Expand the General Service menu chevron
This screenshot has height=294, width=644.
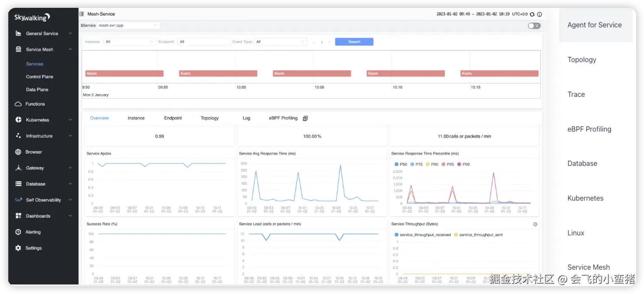click(x=70, y=33)
